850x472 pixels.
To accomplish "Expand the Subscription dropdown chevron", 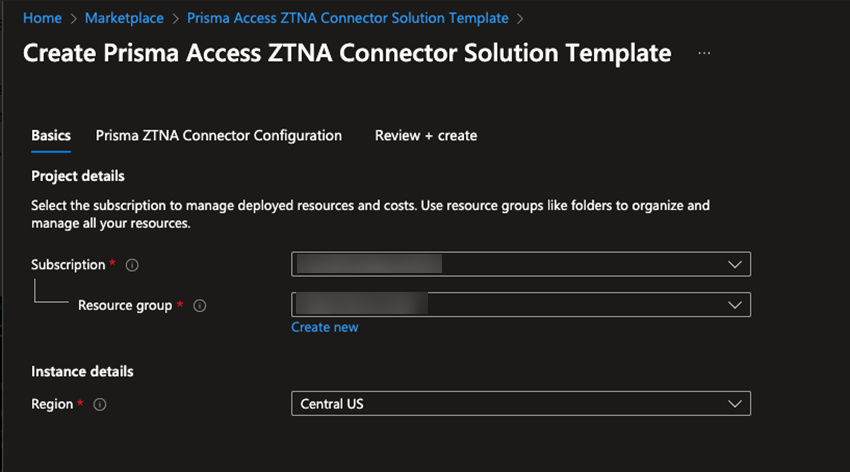I will [736, 264].
